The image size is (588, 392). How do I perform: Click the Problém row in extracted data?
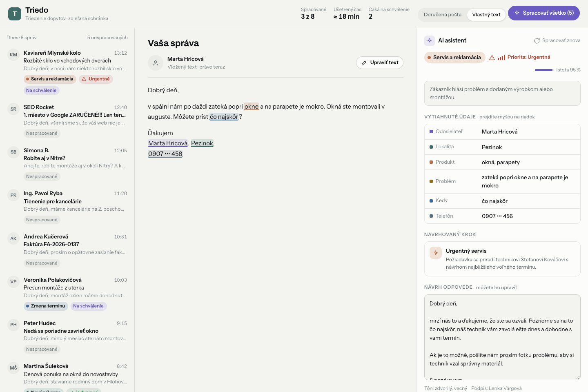[x=502, y=181]
